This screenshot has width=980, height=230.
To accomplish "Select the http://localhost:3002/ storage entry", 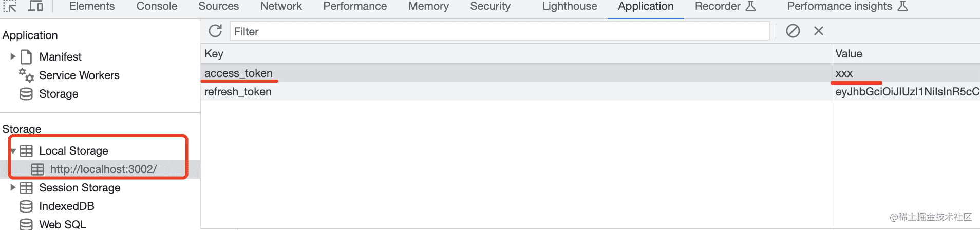I will click(103, 169).
